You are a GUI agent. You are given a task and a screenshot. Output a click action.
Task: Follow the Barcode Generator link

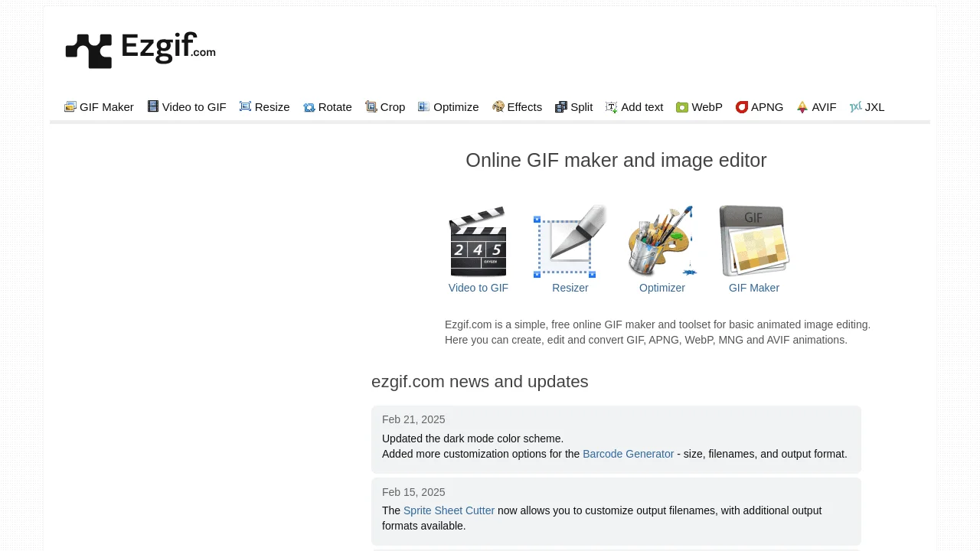pyautogui.click(x=628, y=454)
